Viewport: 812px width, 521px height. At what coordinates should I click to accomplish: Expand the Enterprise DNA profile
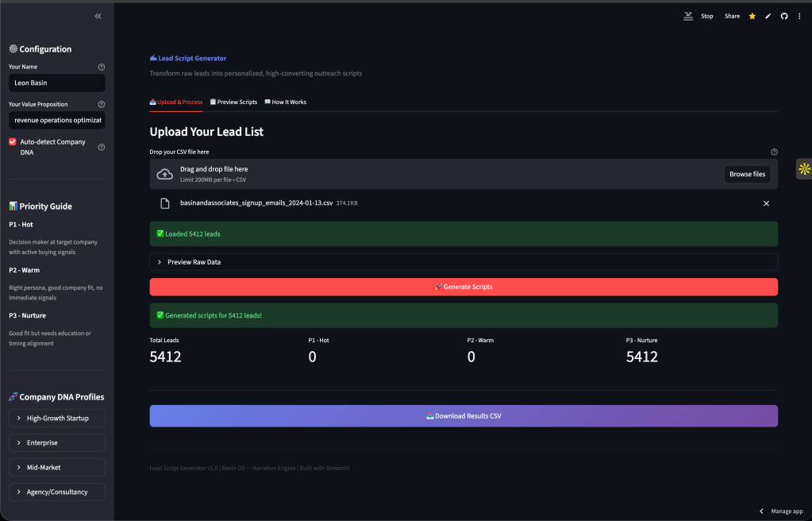point(57,443)
